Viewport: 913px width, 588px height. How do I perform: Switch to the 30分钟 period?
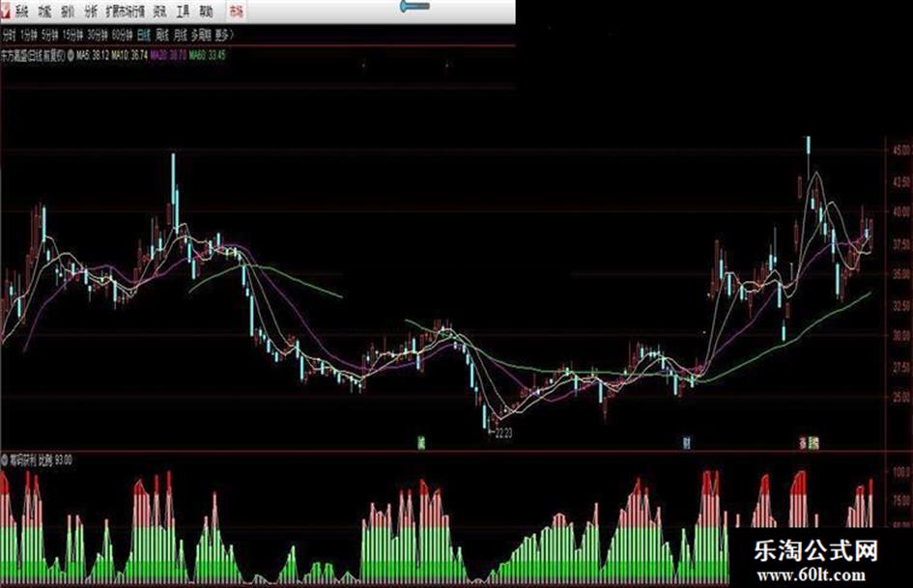coord(98,35)
